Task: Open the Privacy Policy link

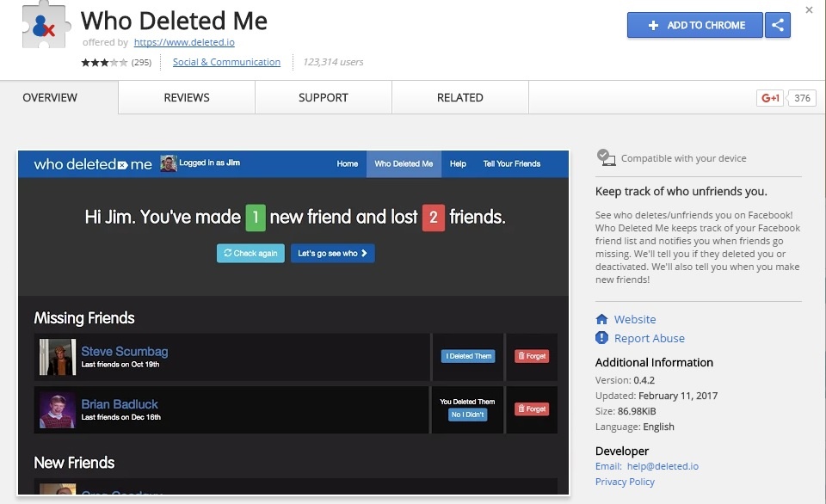Action: [625, 482]
